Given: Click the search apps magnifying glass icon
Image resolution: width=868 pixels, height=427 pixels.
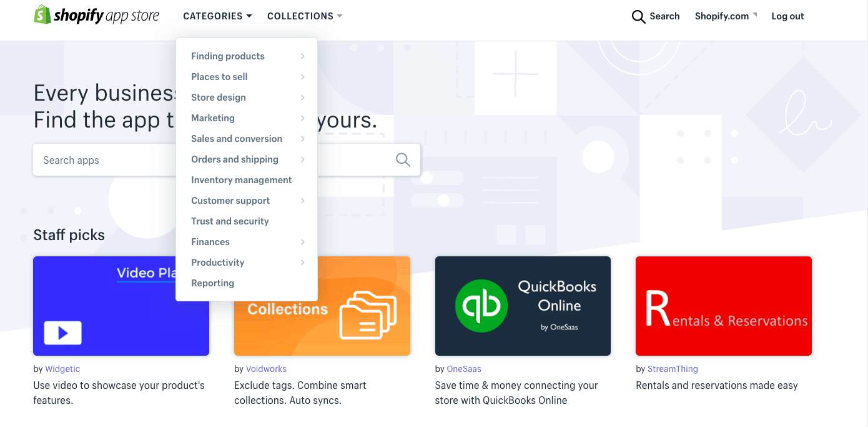Looking at the screenshot, I should coord(403,160).
